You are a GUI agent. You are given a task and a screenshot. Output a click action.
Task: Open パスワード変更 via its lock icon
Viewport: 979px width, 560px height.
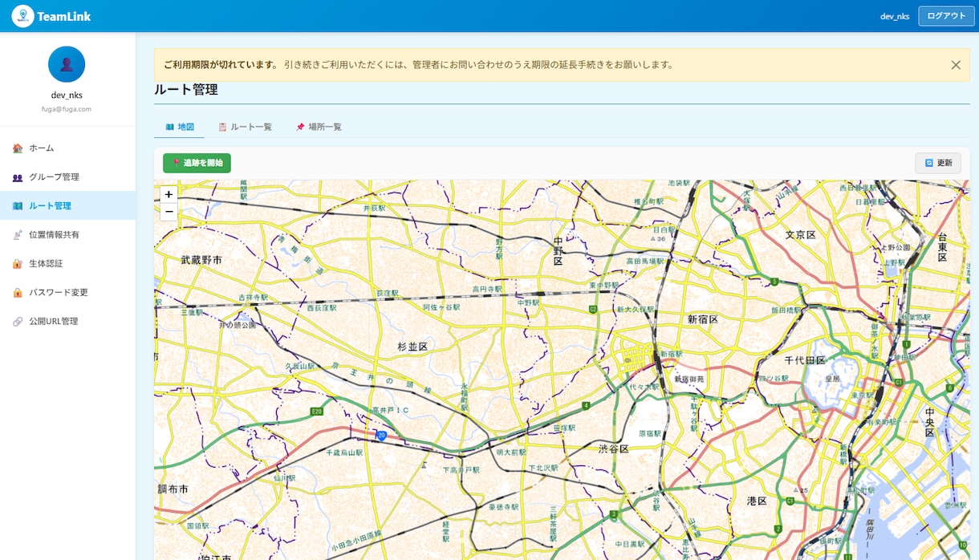(18, 293)
